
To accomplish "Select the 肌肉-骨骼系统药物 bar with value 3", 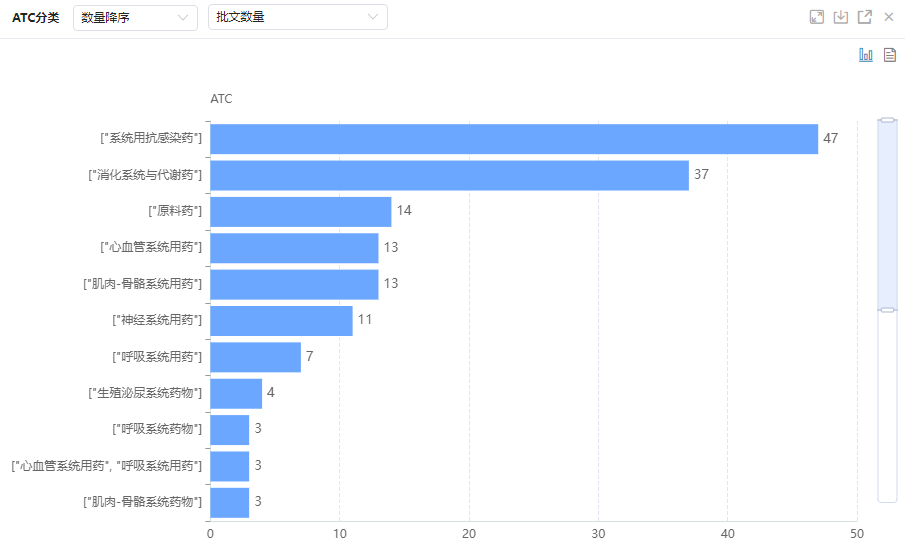I will [229, 502].
